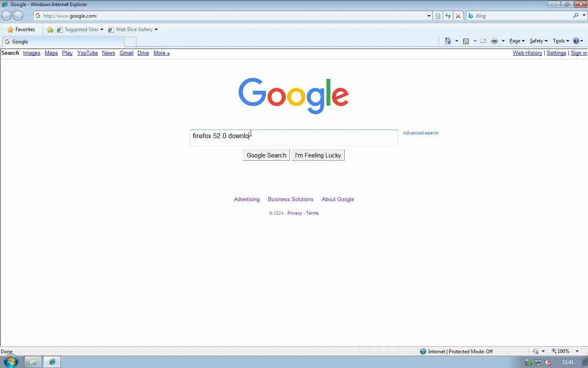Click the muted volume tray icon
The height and width of the screenshot is (368, 588).
click(x=548, y=362)
